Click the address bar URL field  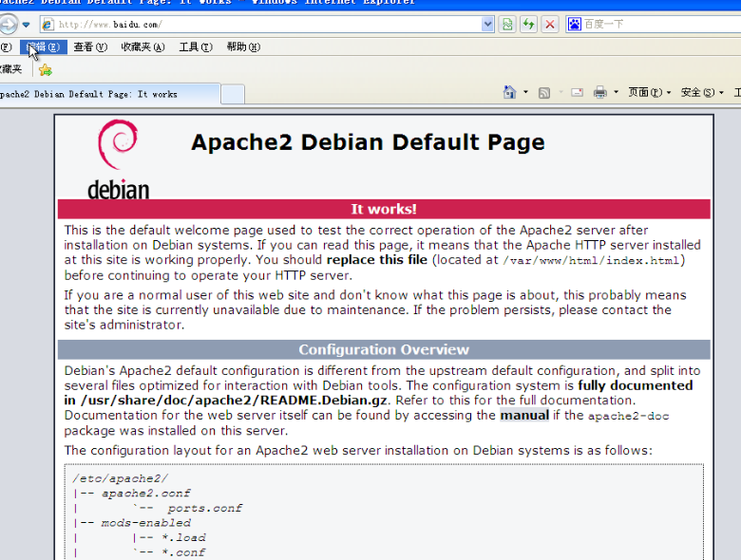[268, 24]
